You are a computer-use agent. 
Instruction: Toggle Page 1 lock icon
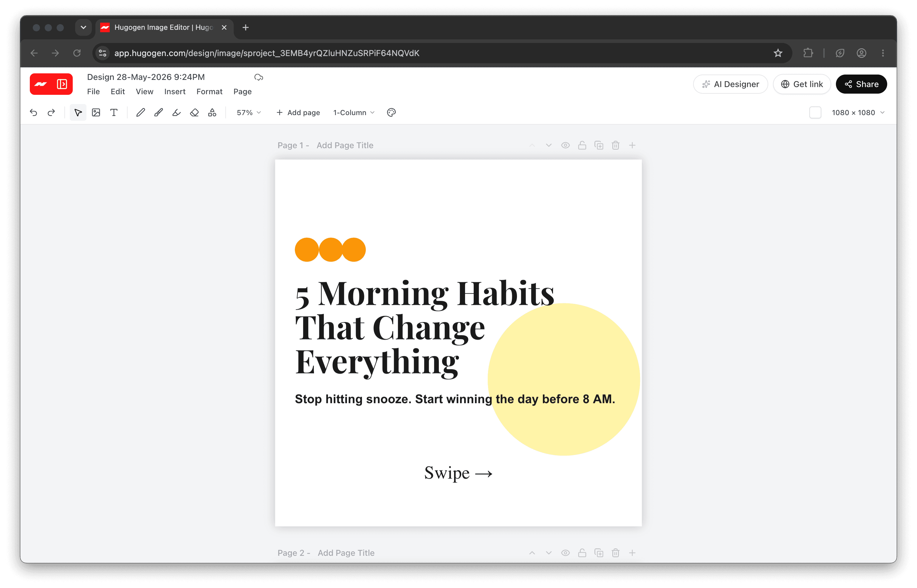(x=582, y=146)
